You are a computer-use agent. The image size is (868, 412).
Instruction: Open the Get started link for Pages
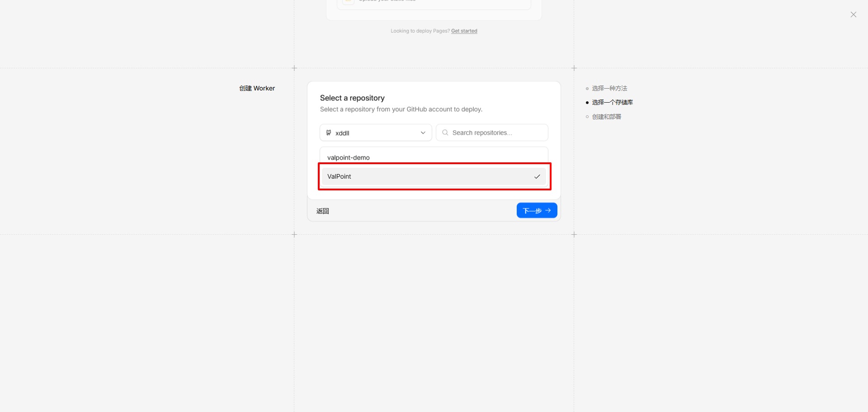pyautogui.click(x=464, y=31)
